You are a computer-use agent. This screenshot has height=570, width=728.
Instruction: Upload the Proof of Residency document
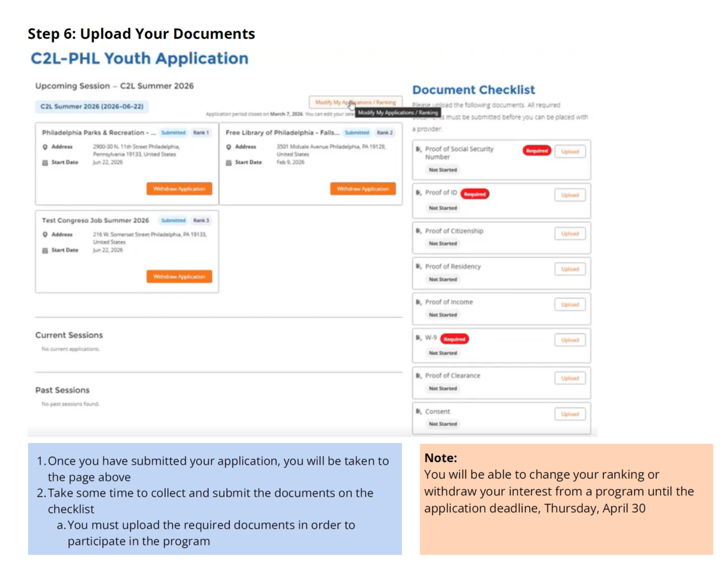coord(570,269)
